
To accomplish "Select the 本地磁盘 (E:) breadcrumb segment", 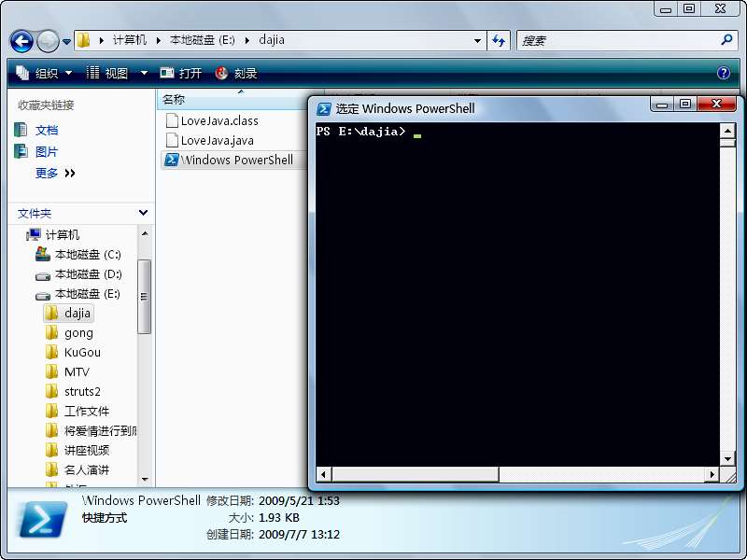I will [x=203, y=40].
